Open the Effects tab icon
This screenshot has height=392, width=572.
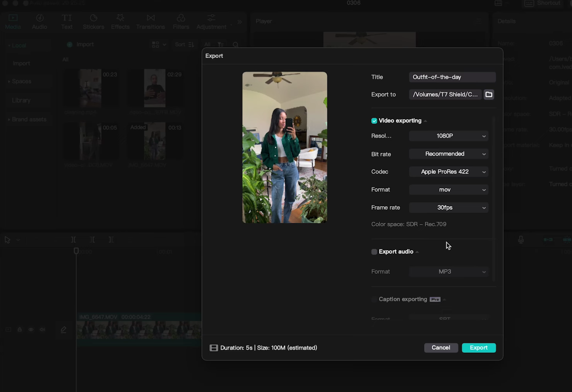[120, 18]
